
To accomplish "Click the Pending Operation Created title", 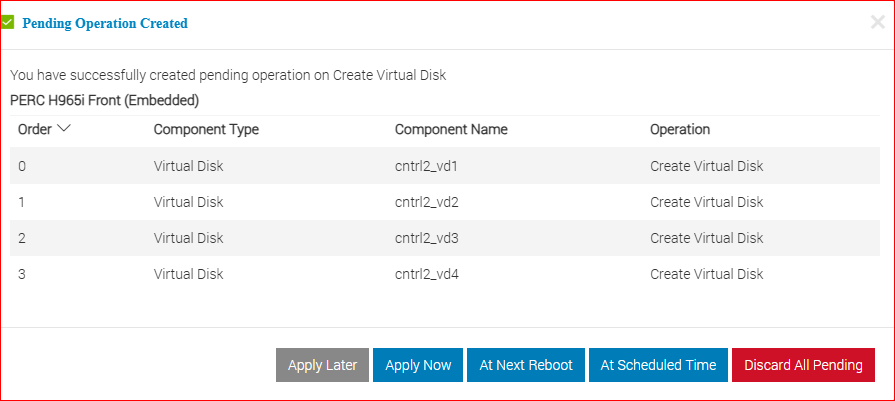I will pyautogui.click(x=104, y=23).
